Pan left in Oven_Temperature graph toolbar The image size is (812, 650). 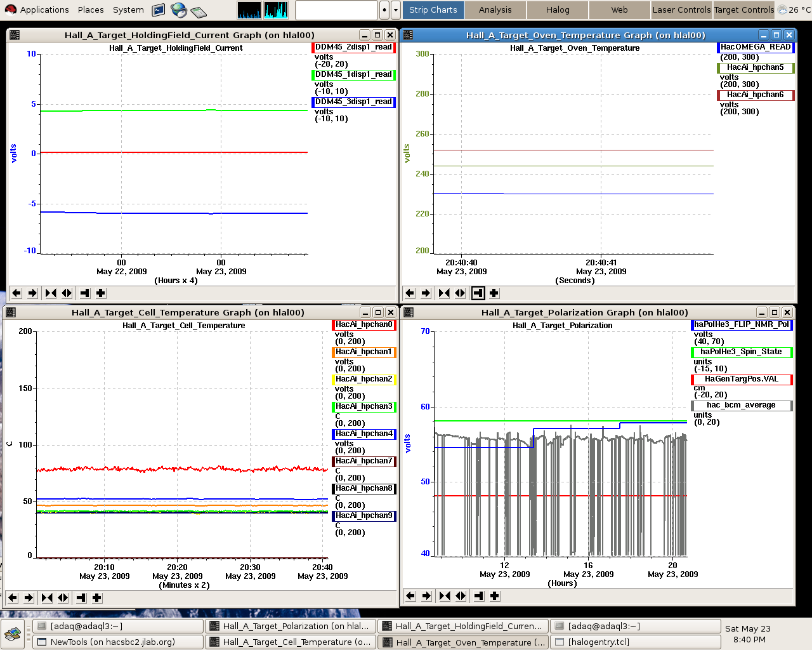(x=410, y=293)
